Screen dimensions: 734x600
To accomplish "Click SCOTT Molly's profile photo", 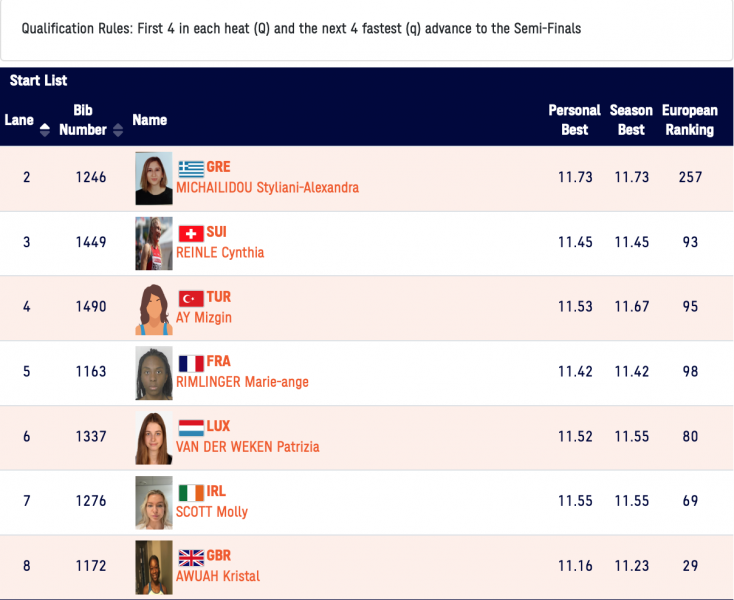I will pyautogui.click(x=154, y=503).
